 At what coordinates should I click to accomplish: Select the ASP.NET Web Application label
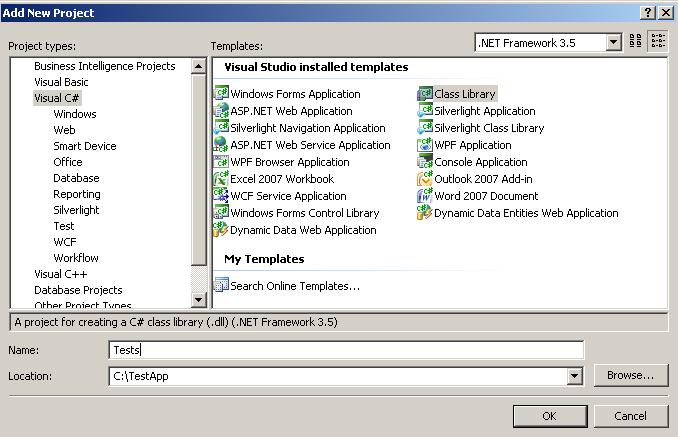[x=291, y=111]
